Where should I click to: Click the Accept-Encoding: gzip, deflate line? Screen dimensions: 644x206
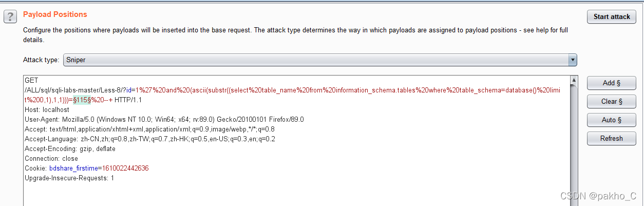click(70, 148)
